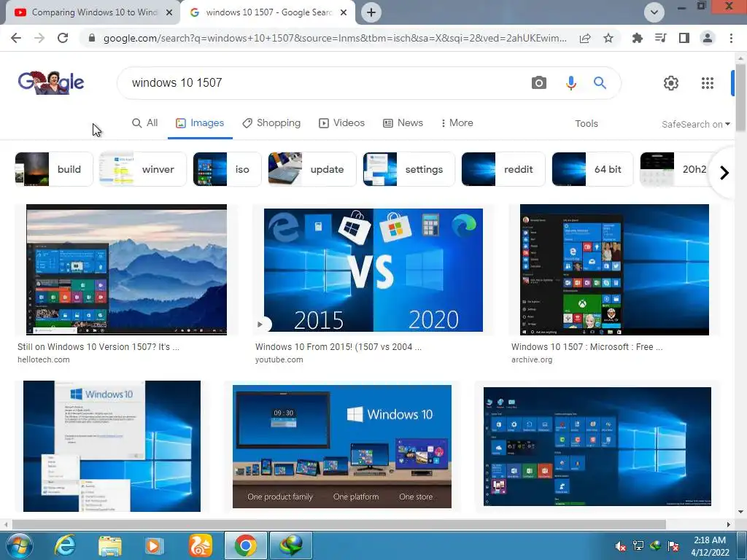The width and height of the screenshot is (747, 560).
Task: Submit the search with the magnifier icon
Action: point(600,83)
